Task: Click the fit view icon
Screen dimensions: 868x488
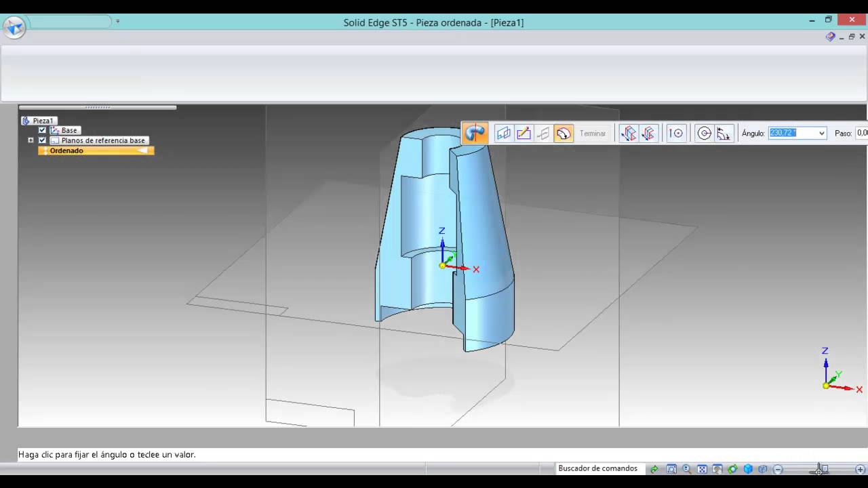Action: [x=703, y=469]
